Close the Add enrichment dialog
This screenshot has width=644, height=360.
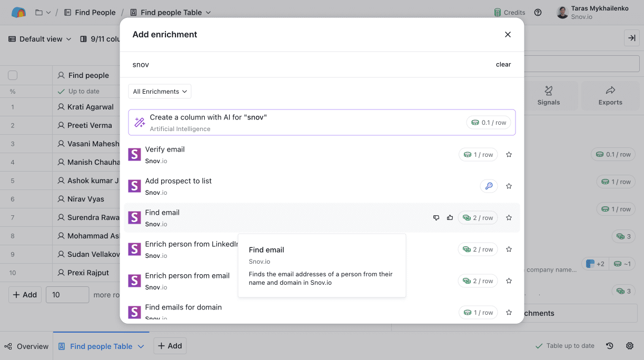[x=508, y=34]
